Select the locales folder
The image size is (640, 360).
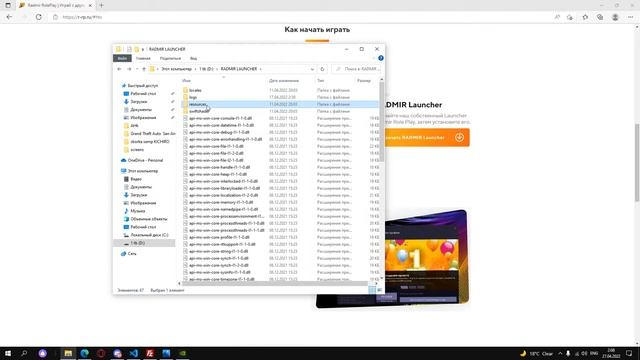click(195, 90)
